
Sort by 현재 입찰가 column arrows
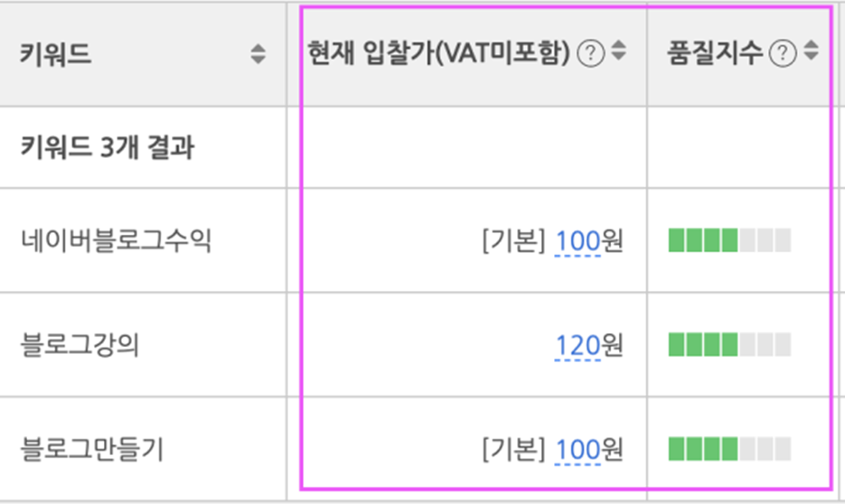619,51
